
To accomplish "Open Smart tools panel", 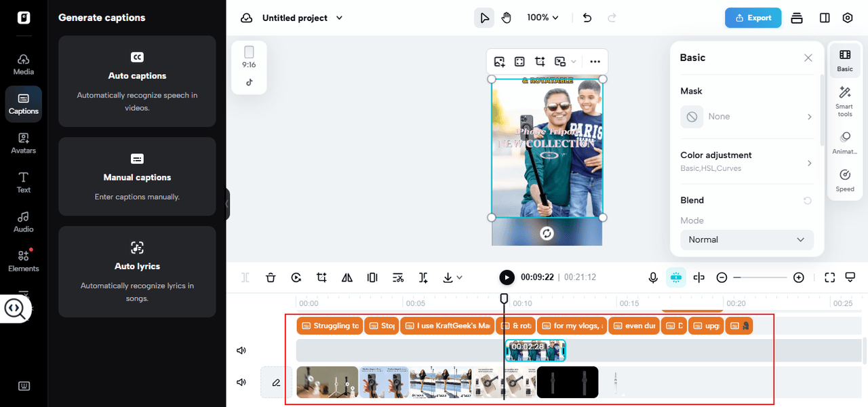I will (x=845, y=101).
